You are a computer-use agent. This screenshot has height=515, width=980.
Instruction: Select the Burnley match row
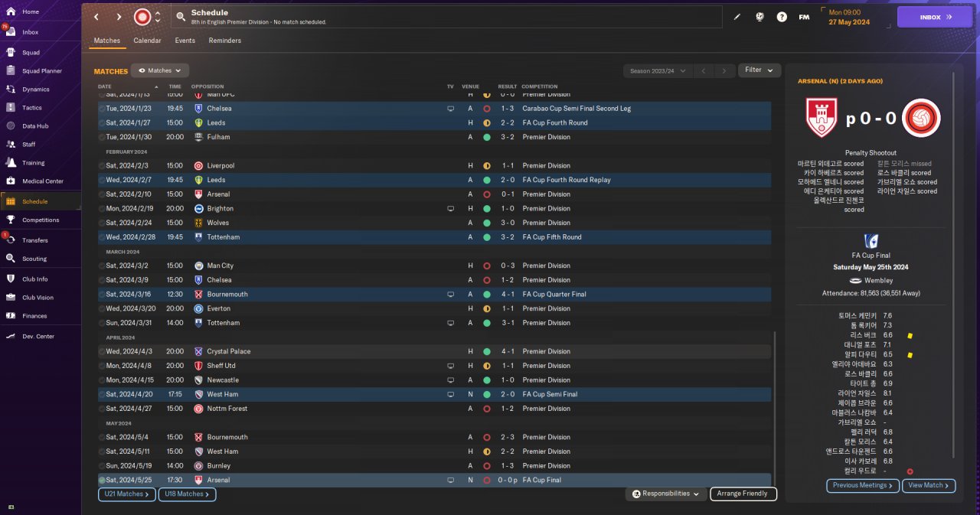(434, 466)
